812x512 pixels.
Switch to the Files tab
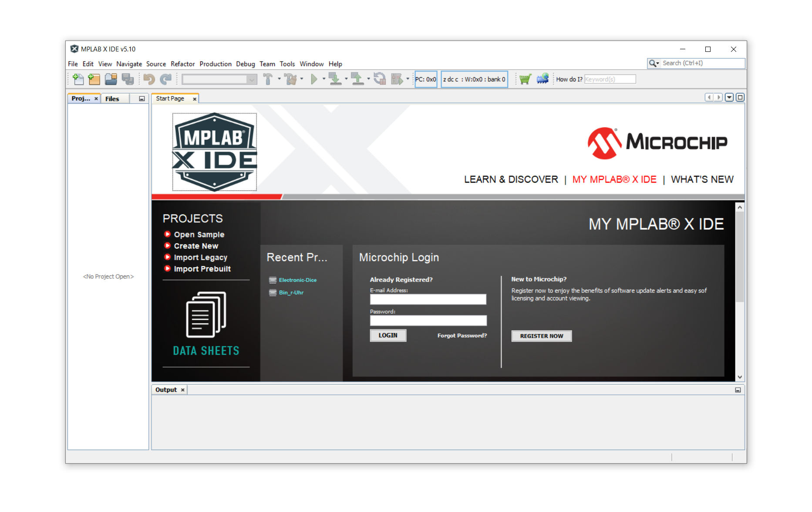[112, 99]
